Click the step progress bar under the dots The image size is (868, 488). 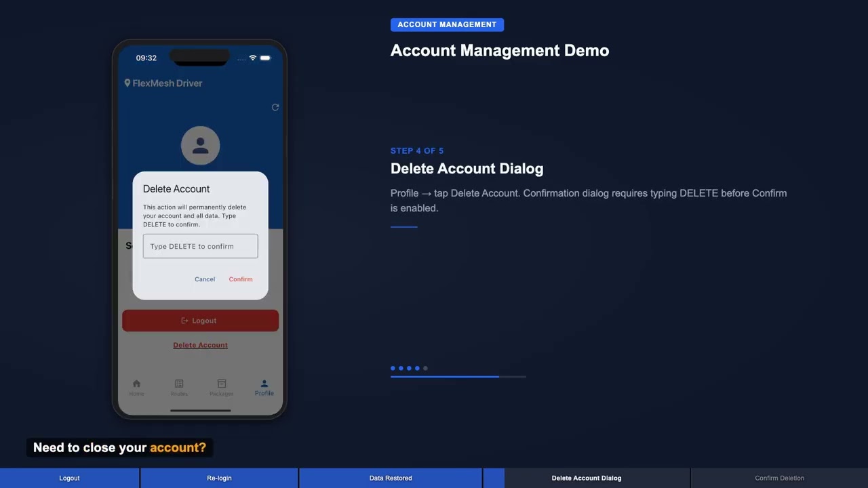pyautogui.click(x=458, y=376)
